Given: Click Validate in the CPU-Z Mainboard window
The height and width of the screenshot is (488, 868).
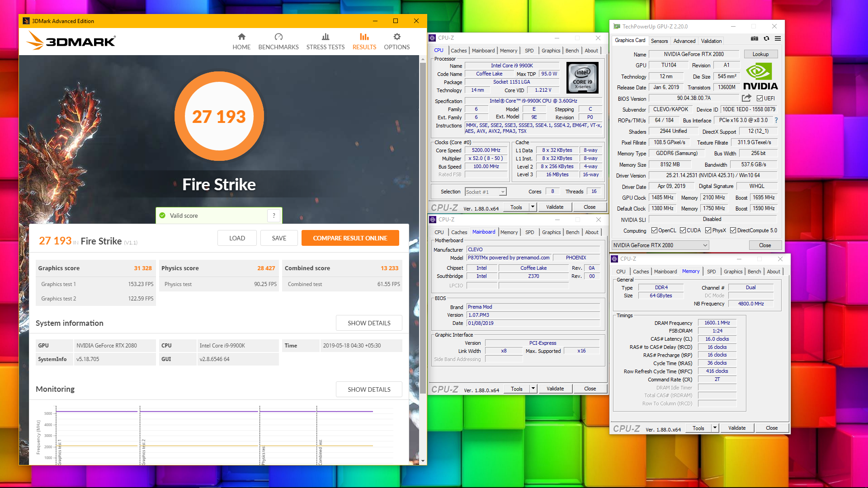Looking at the screenshot, I should [x=555, y=389].
